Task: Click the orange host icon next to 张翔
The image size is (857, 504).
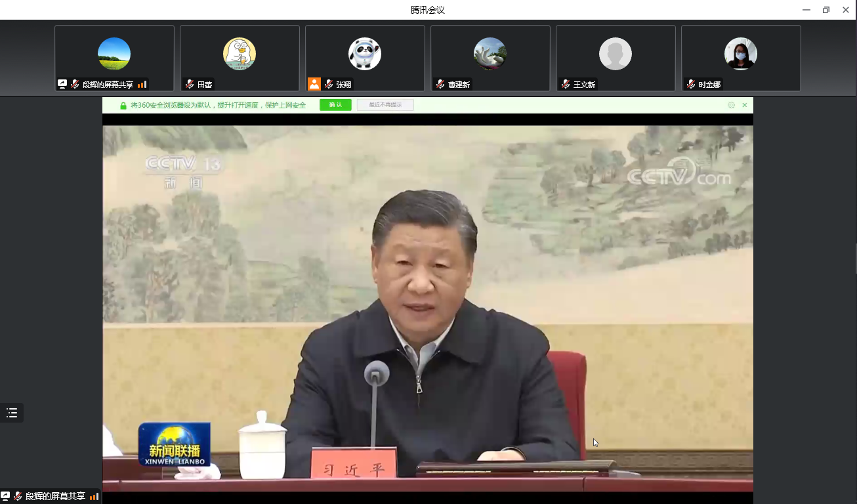Action: 314,84
